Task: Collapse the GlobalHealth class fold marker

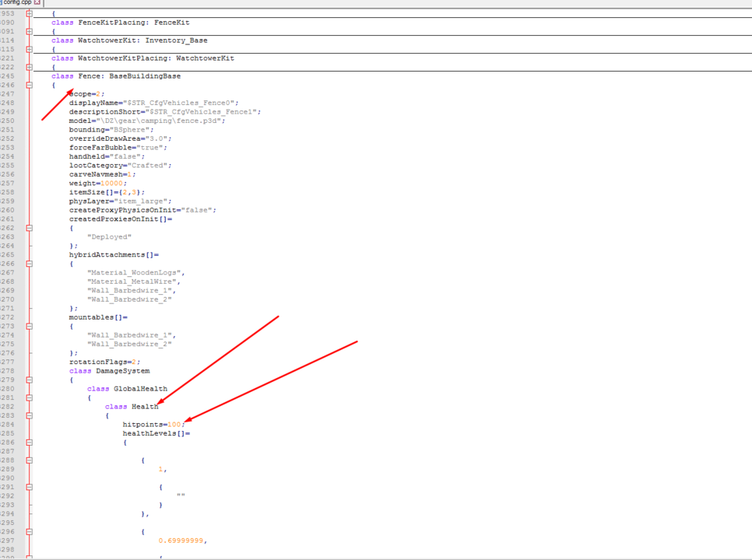Action: point(30,397)
